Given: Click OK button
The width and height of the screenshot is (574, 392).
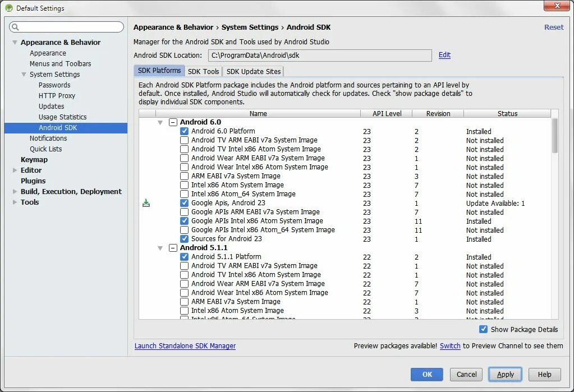Looking at the screenshot, I should click(427, 375).
